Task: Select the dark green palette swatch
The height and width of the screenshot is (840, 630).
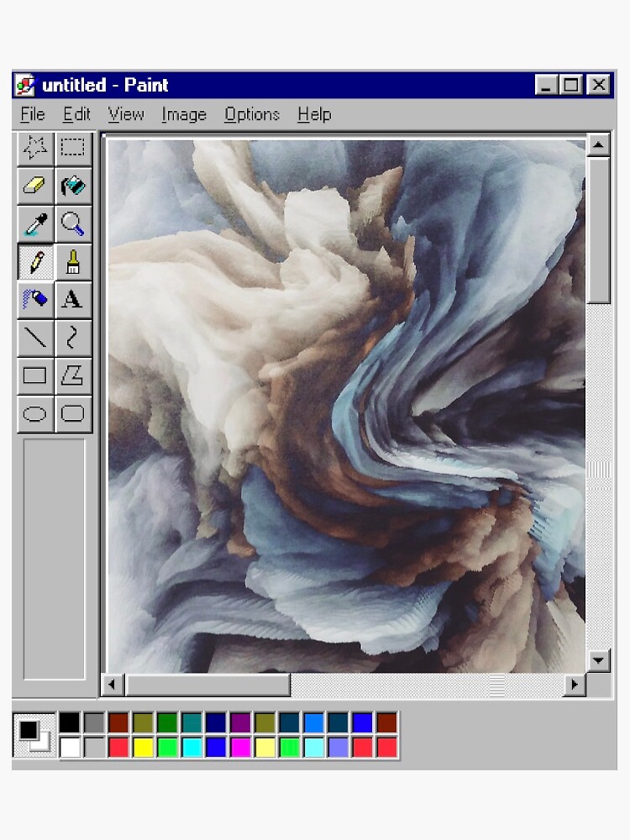Action: click(167, 722)
